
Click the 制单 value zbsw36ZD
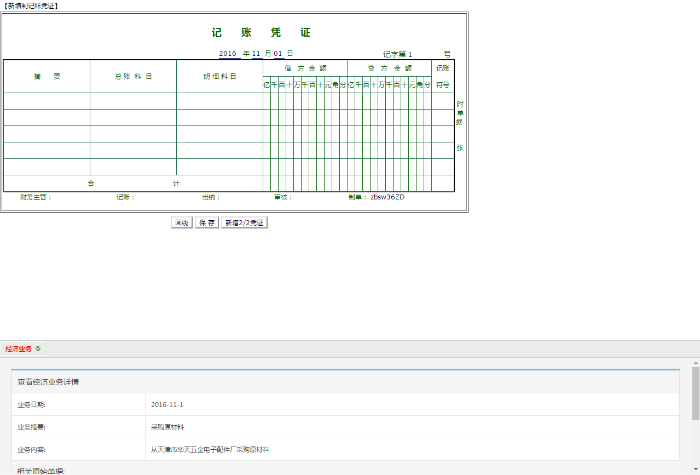click(x=388, y=197)
